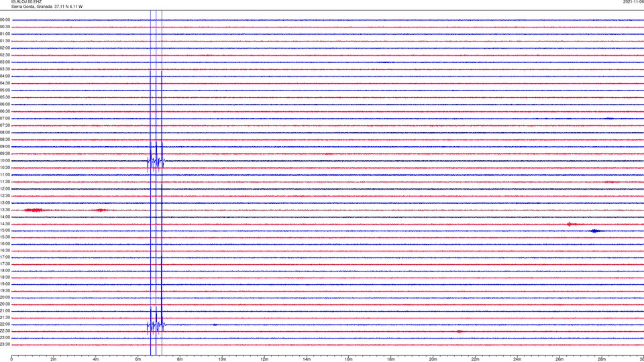Select the IG.ALOJ.00.EHZ channel title
Viewport: 644px width, 362px height.
click(26, 2)
